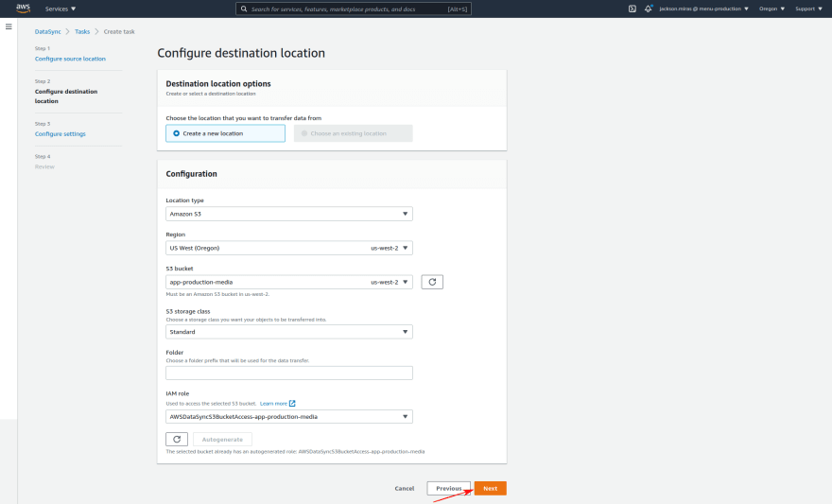Image resolution: width=832 pixels, height=504 pixels.
Task: Refresh the S3 bucket list
Action: coord(432,282)
